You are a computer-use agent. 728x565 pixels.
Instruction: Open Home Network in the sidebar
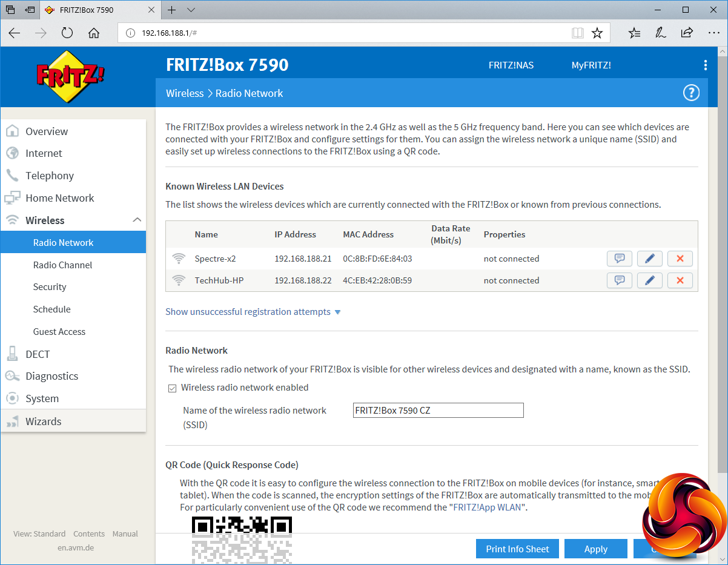point(73,198)
